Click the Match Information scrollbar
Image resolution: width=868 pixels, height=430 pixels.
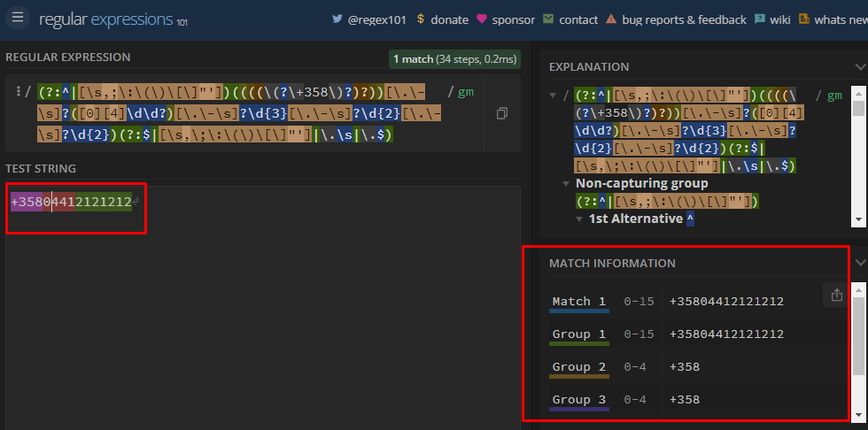tap(858, 336)
